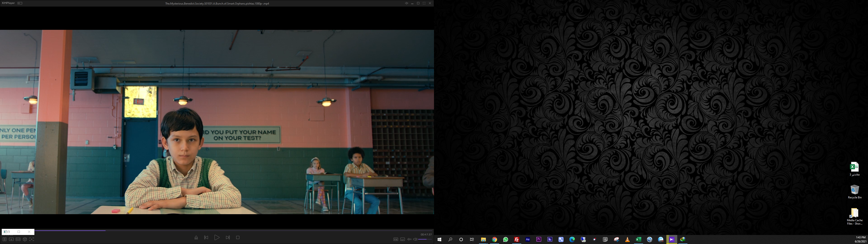Click the video seek progress bar
The height and width of the screenshot is (244, 868).
pos(236,230)
